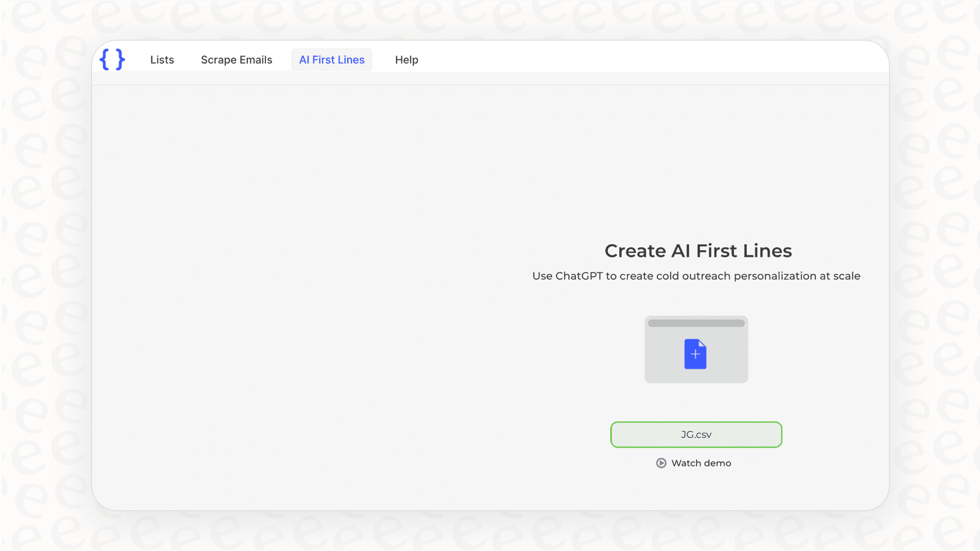Switch to the Lists tab
This screenshot has width=980, height=551.
coord(162,59)
